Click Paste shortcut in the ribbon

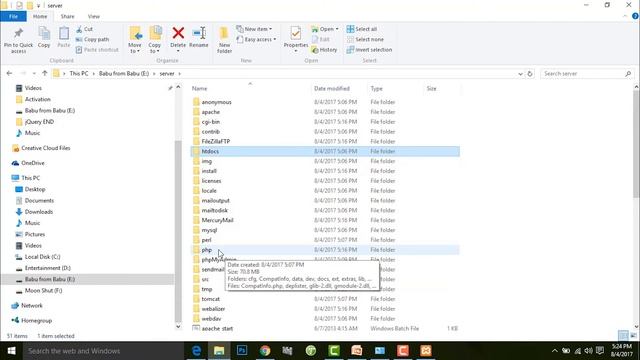click(x=97, y=49)
